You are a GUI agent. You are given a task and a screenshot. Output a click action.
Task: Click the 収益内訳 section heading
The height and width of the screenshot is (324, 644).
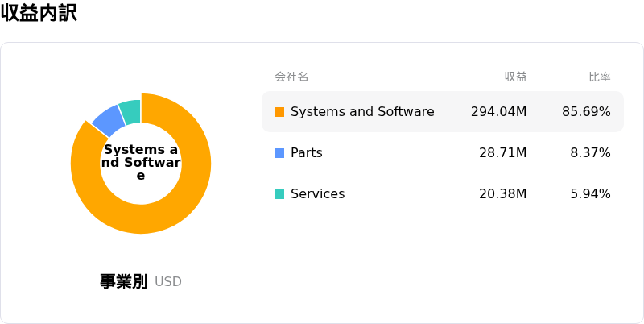[39, 13]
